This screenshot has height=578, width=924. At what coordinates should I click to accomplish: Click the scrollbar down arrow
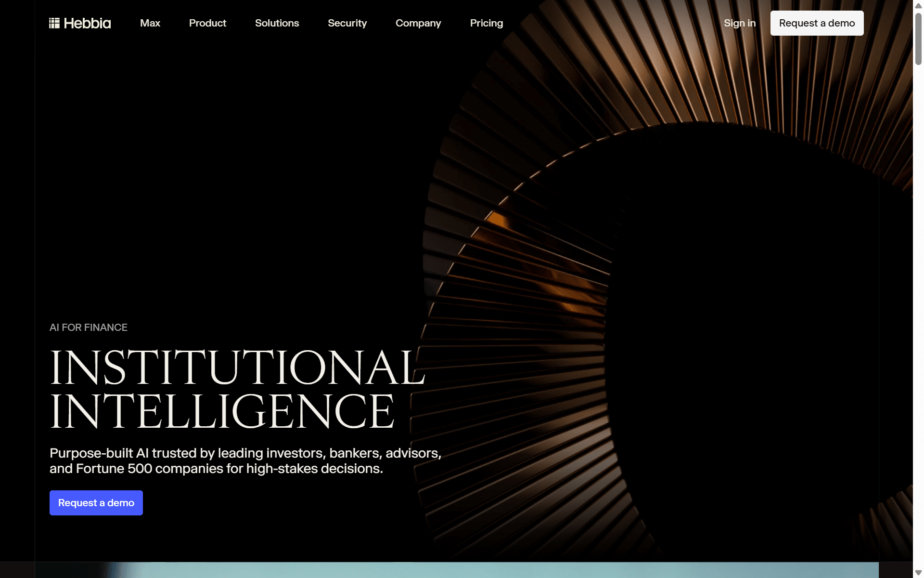918,572
